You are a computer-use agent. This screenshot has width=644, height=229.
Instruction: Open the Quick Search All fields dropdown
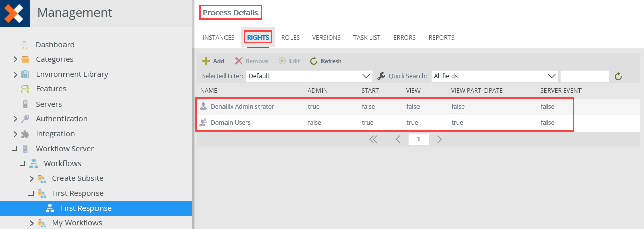[x=494, y=76]
